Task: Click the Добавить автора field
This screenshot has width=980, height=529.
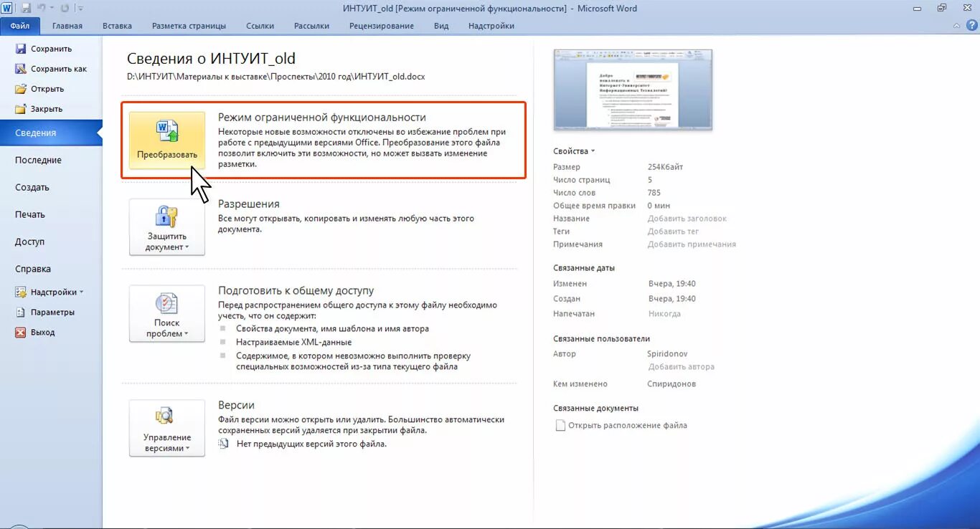Action: [681, 367]
